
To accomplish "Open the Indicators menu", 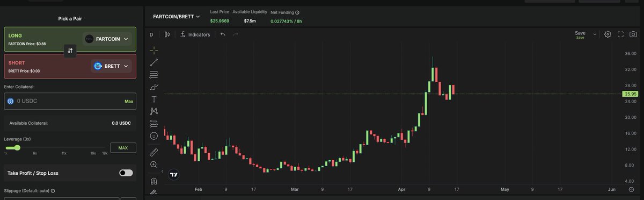I will pos(195,34).
